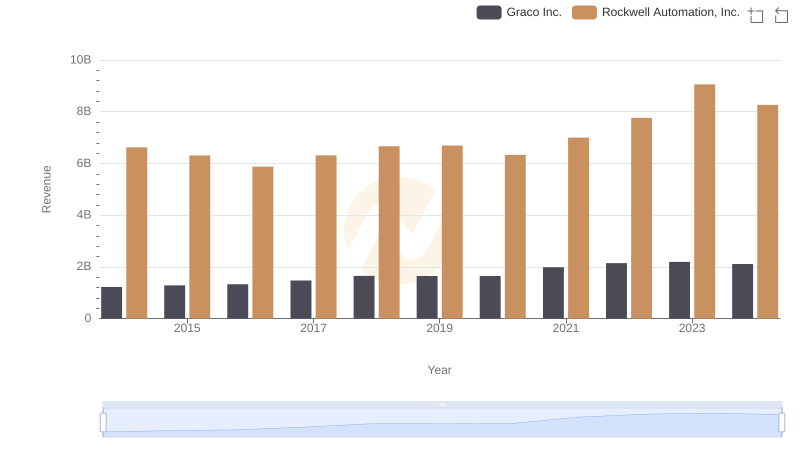The width and height of the screenshot is (800, 461).
Task: Click the 6B y-axis label
Action: tap(84, 163)
